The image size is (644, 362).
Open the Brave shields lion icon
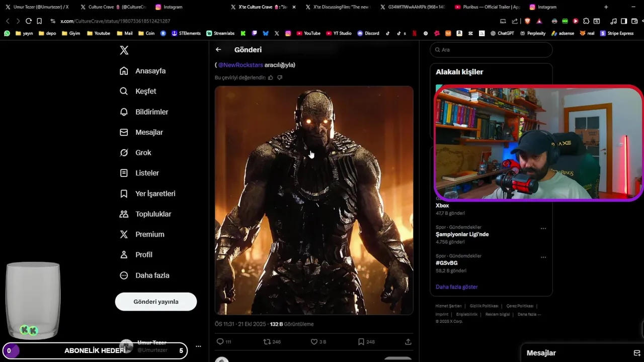(x=527, y=21)
